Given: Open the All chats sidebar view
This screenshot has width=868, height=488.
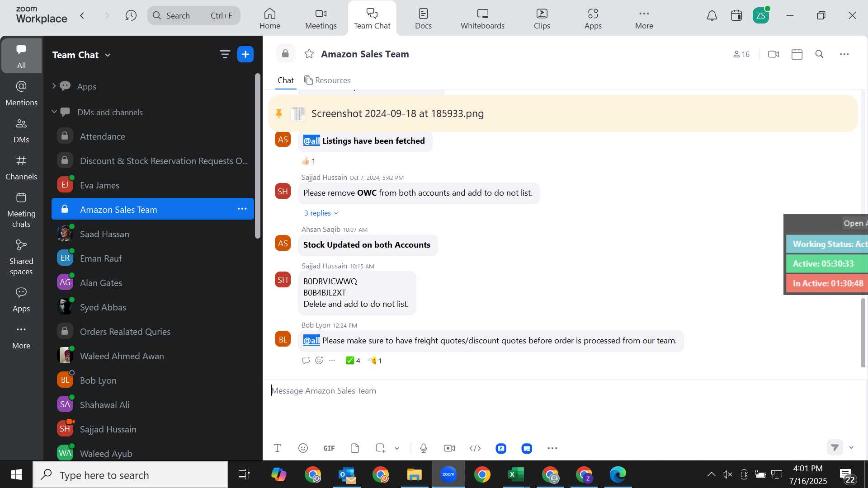Looking at the screenshot, I should pos(21,56).
